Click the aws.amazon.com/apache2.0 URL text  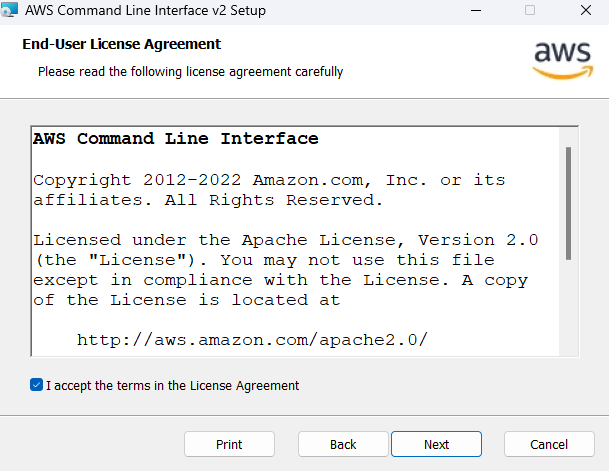coord(252,340)
